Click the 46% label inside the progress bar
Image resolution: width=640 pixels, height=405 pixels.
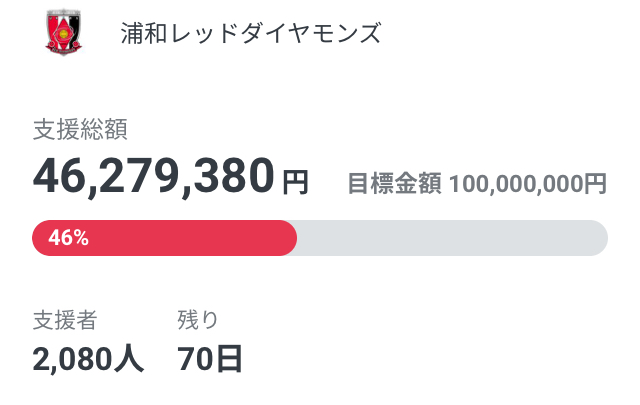[x=68, y=238]
